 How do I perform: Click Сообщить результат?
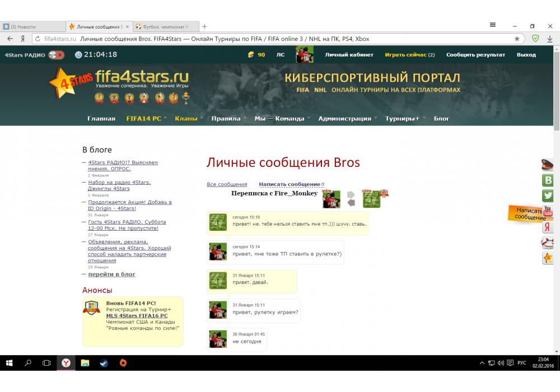tap(475, 55)
